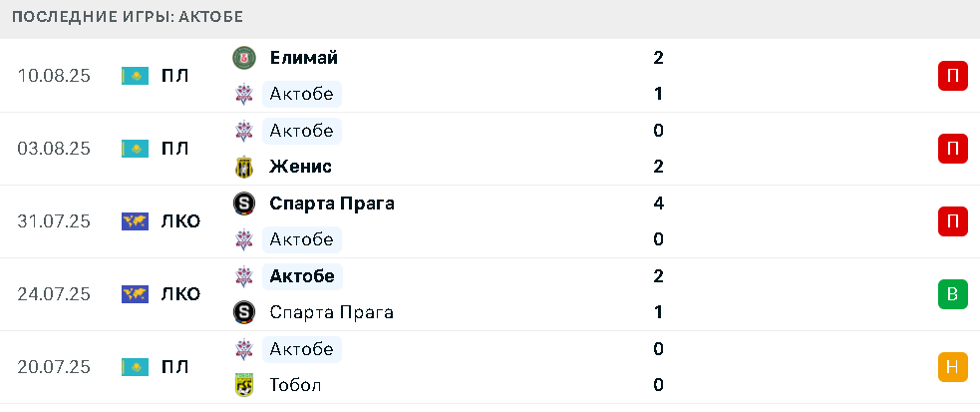Open Елимай team link
The height and width of the screenshot is (412, 980).
304,58
